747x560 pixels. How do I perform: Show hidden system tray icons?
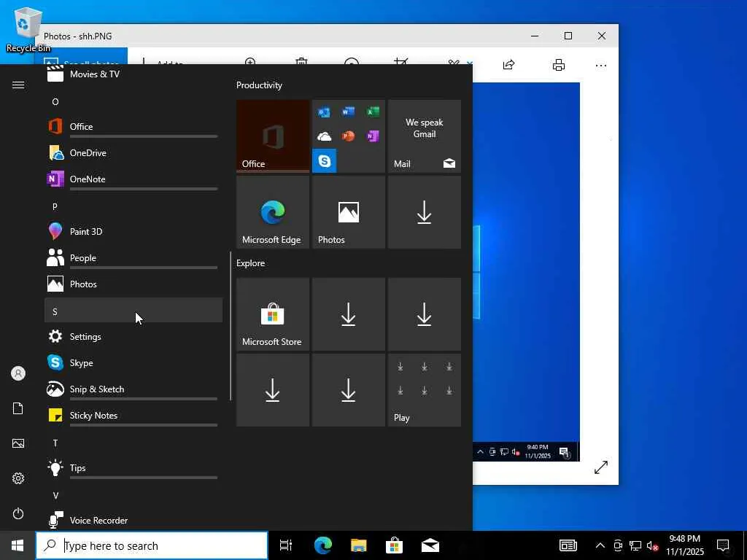pos(600,545)
